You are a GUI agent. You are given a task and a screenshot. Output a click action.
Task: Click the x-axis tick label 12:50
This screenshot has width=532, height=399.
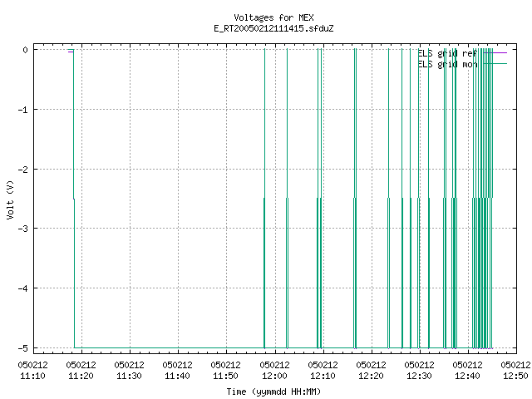coord(515,376)
